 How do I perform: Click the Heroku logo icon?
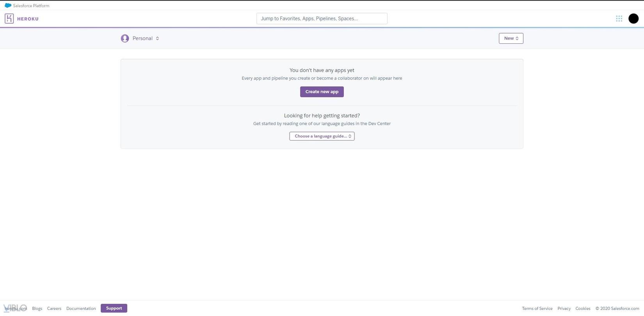9,18
